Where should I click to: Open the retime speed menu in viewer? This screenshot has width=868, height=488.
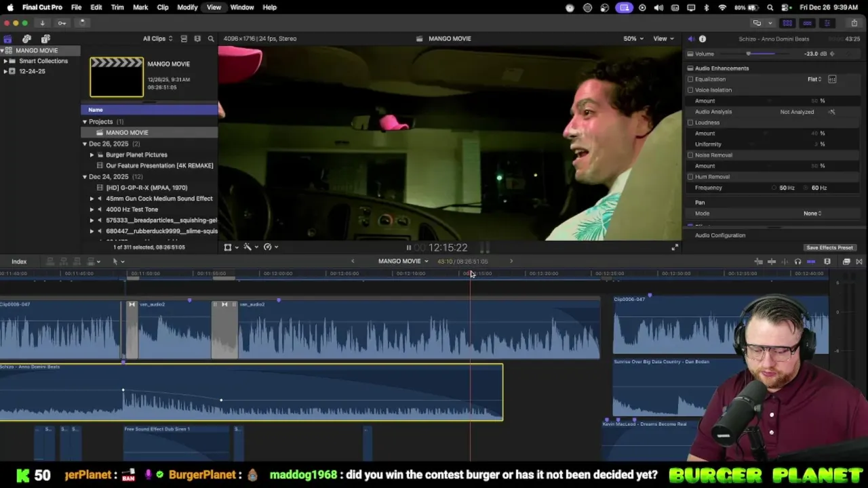pyautogui.click(x=270, y=247)
